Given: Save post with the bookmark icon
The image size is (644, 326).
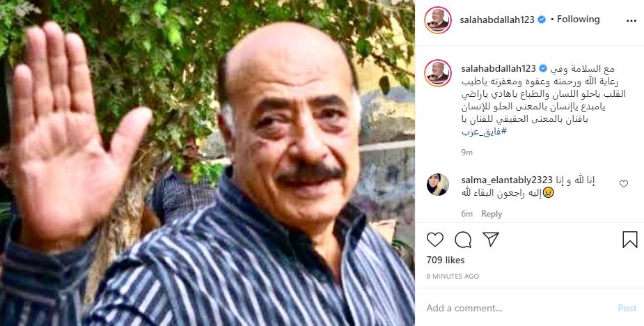Looking at the screenshot, I should (x=629, y=240).
